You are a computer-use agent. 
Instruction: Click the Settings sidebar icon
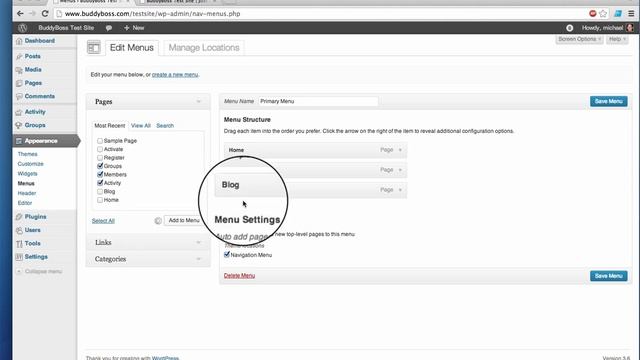click(x=19, y=257)
